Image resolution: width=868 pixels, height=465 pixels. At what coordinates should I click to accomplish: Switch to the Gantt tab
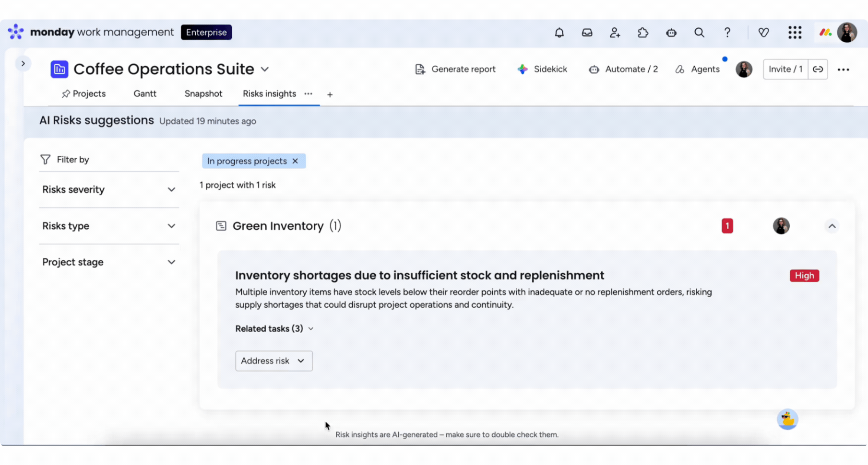[145, 94]
